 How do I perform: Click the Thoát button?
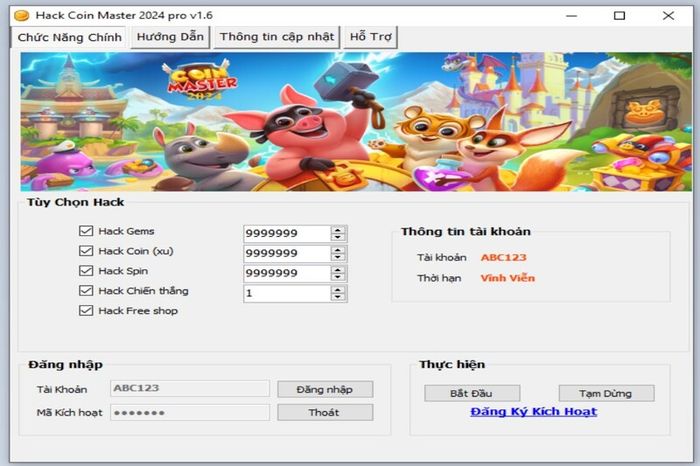[x=325, y=412]
